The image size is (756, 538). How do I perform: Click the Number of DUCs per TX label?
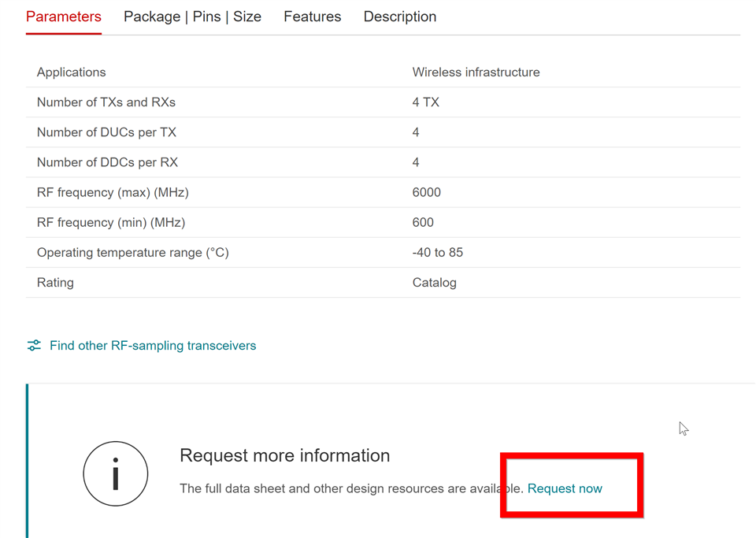[x=106, y=132]
